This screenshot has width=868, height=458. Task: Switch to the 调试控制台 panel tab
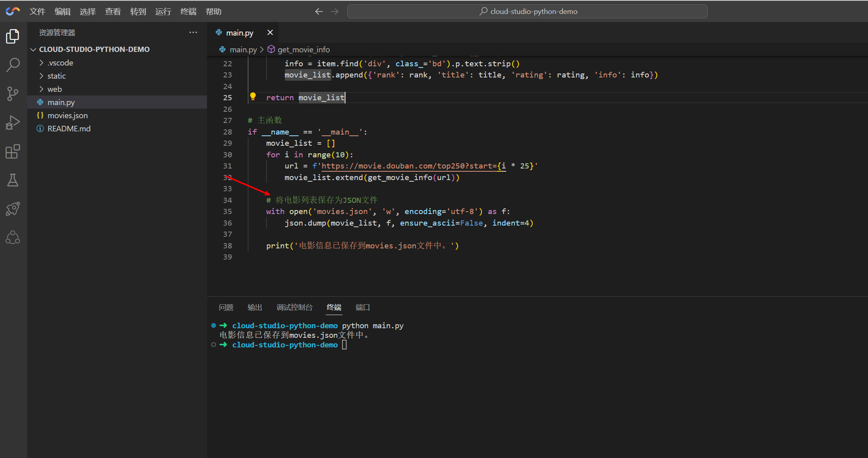295,307
